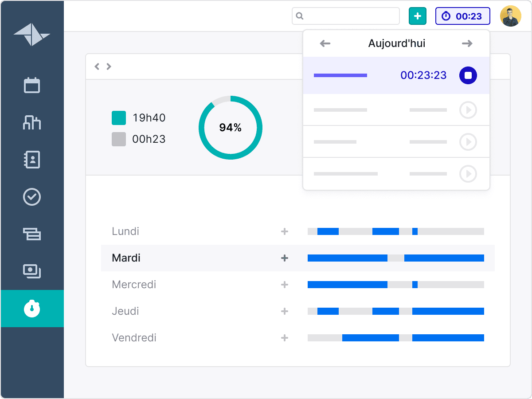This screenshot has height=399, width=532.
Task: Open the contacts address book icon
Action: [x=31, y=160]
